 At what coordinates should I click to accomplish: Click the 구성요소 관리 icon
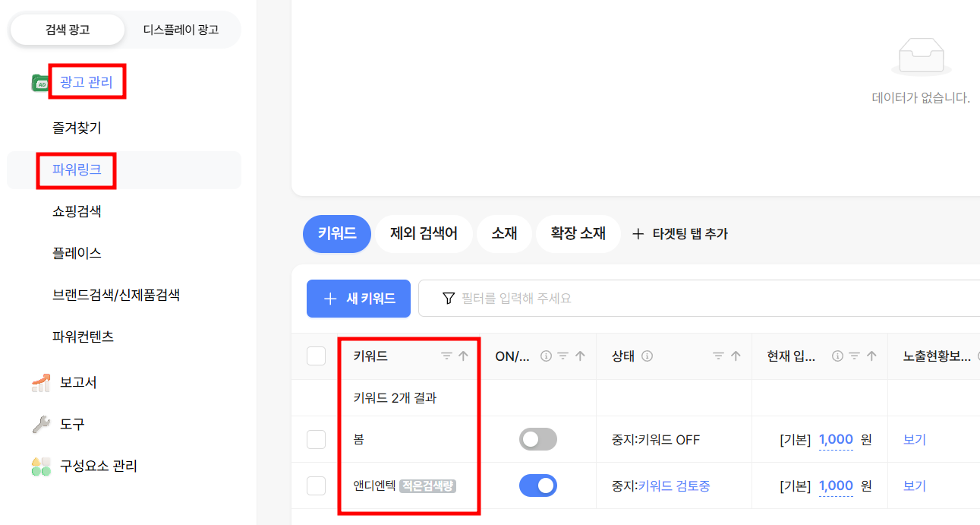coord(41,466)
